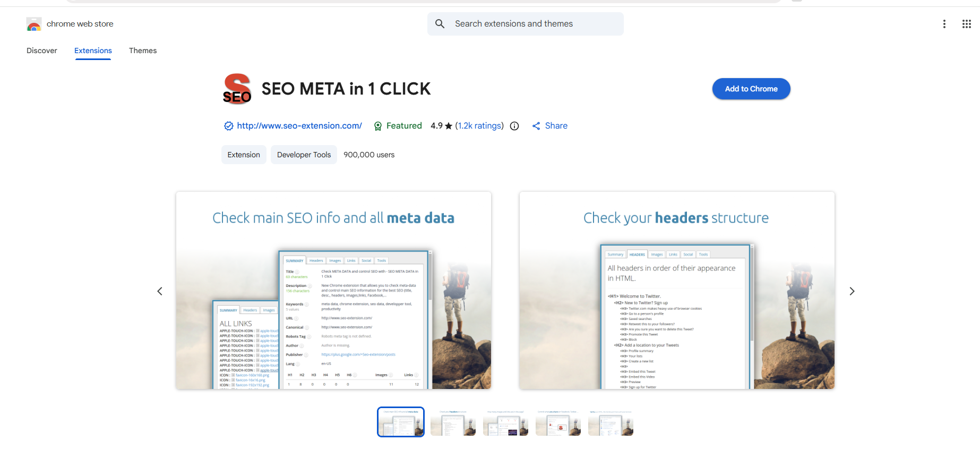Open the 1.2k ratings link

479,126
